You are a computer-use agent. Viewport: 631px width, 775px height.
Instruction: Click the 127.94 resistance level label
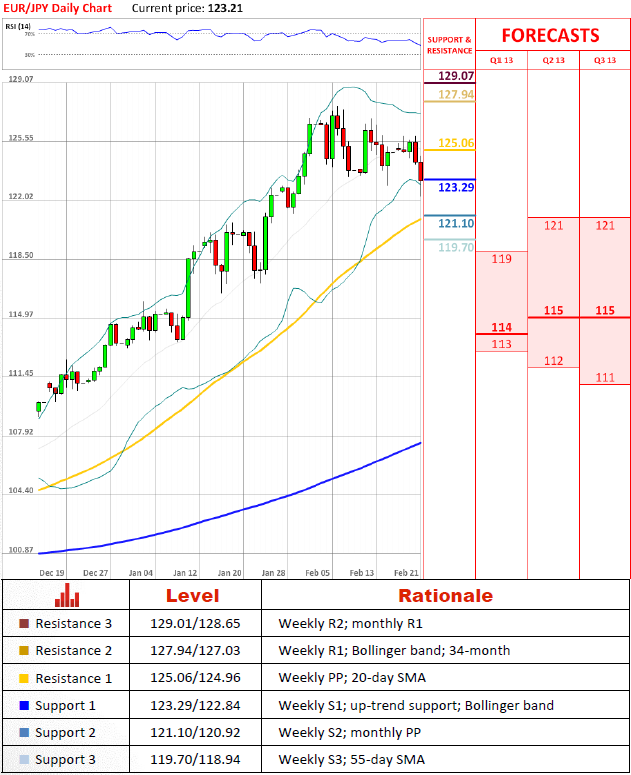pyautogui.click(x=456, y=94)
